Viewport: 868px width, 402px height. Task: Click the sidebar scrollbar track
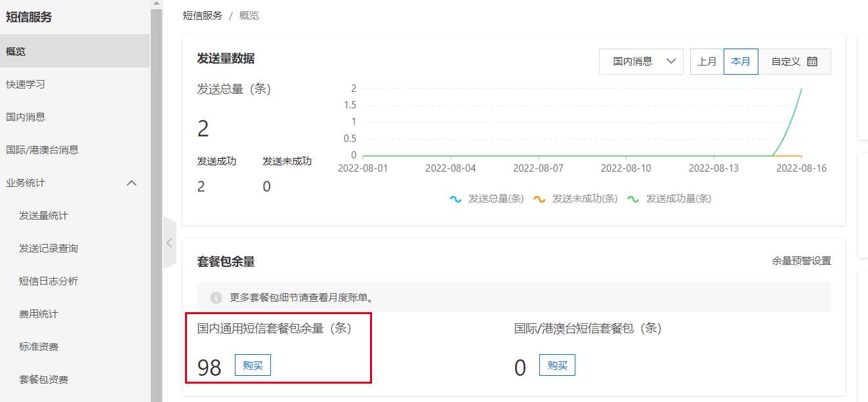156,197
